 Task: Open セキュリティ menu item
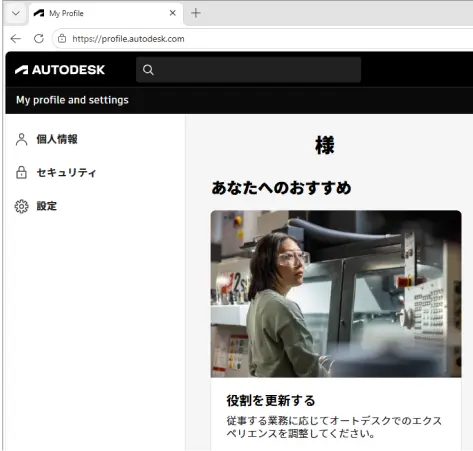(x=66, y=173)
